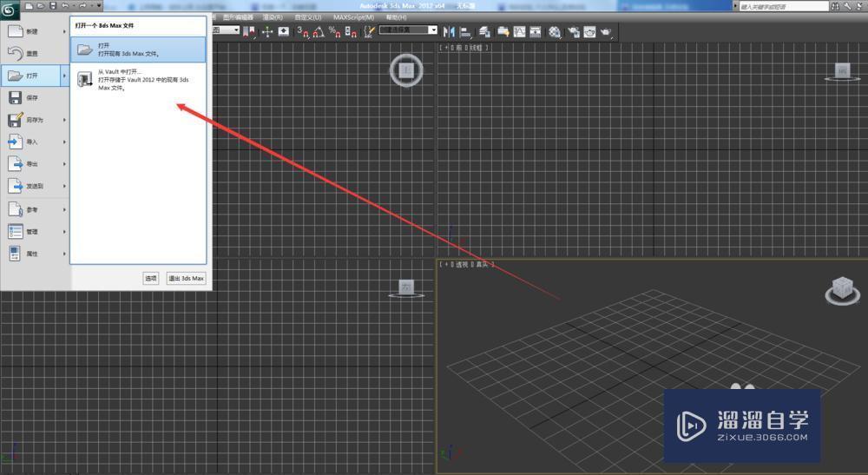Expand submenu arrow next to 属性
This screenshot has width=868, height=475.
64,254
